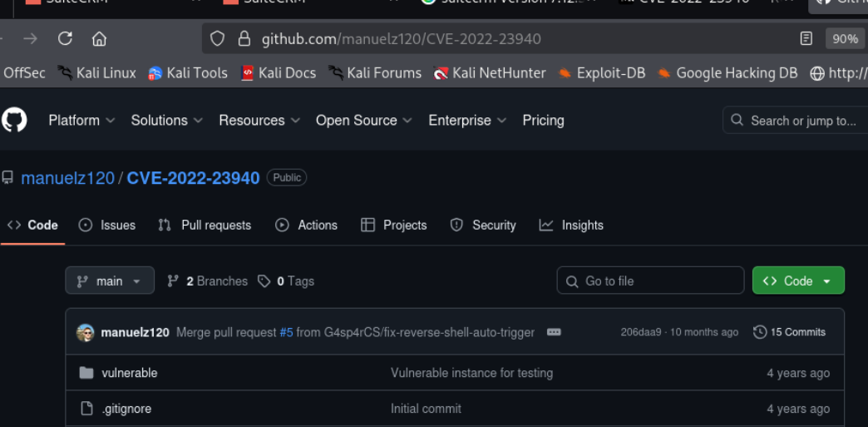
Task: Switch to the Insights tab
Action: tap(571, 226)
